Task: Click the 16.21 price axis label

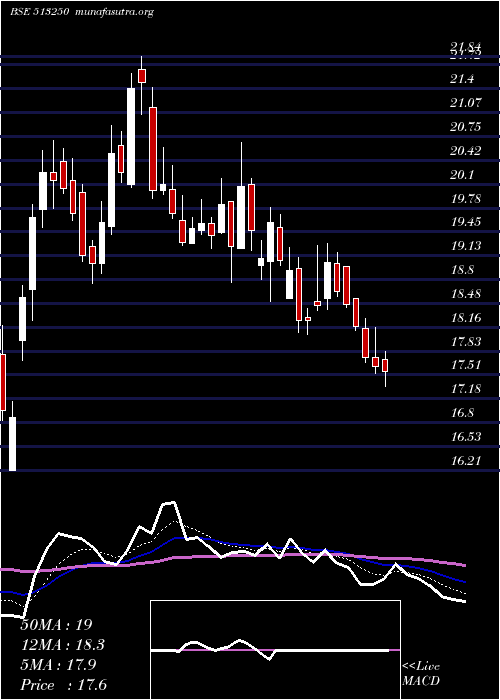Action: click(466, 461)
